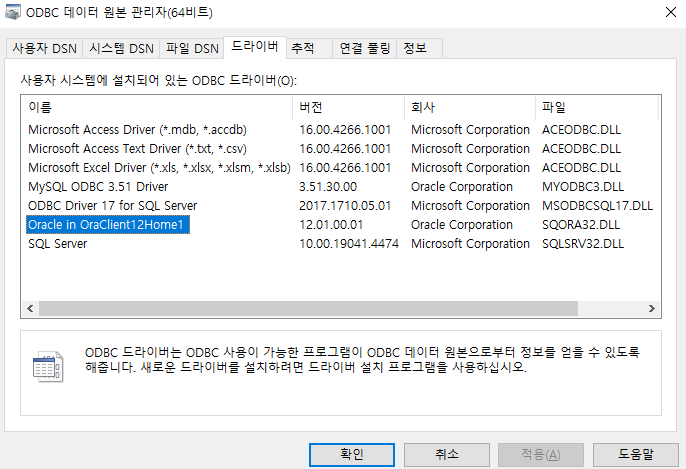Click MSODBCSQL17.DLL file cell
The width and height of the screenshot is (686, 469).
[597, 206]
